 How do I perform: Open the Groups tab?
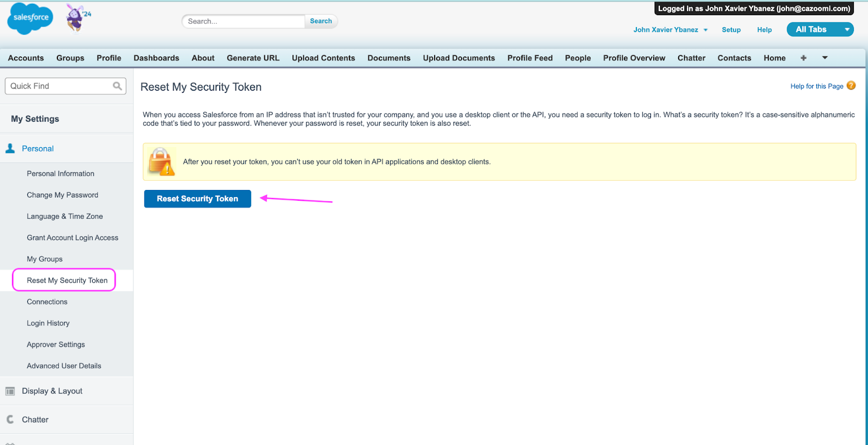click(71, 58)
